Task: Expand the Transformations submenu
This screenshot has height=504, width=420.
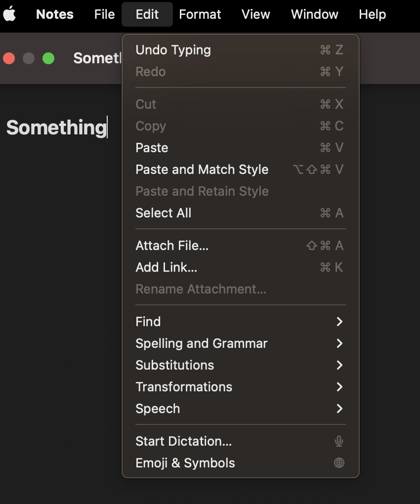Action: [184, 387]
